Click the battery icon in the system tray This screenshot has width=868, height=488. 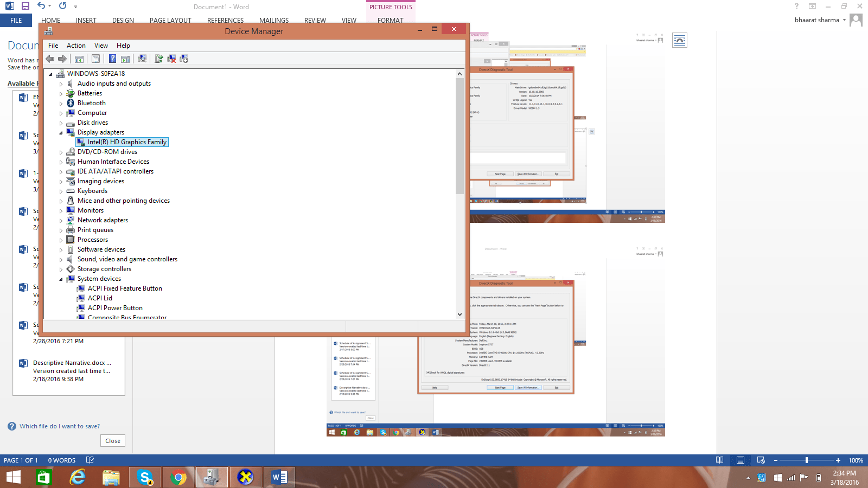point(819,478)
